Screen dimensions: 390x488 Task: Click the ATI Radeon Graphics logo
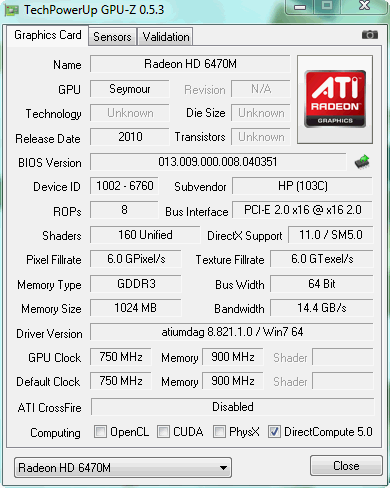tap(335, 99)
